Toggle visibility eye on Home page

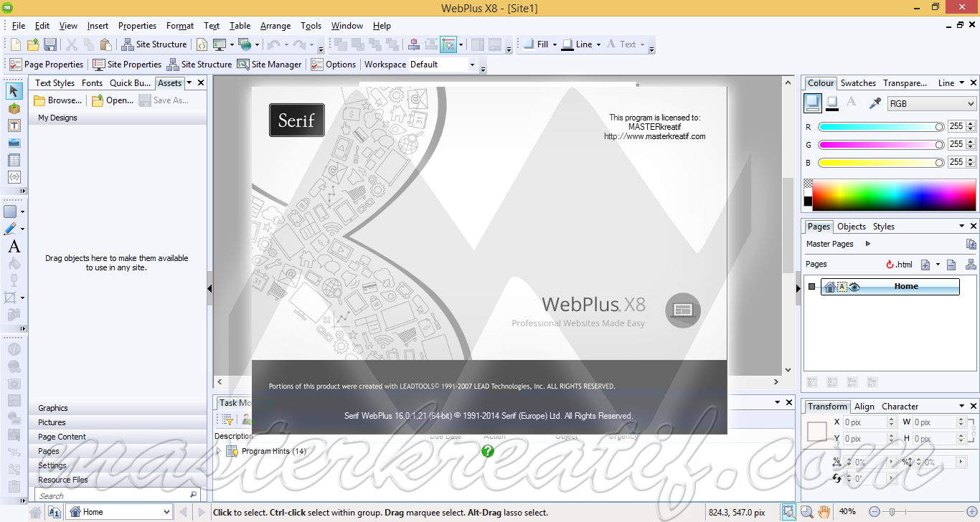854,287
